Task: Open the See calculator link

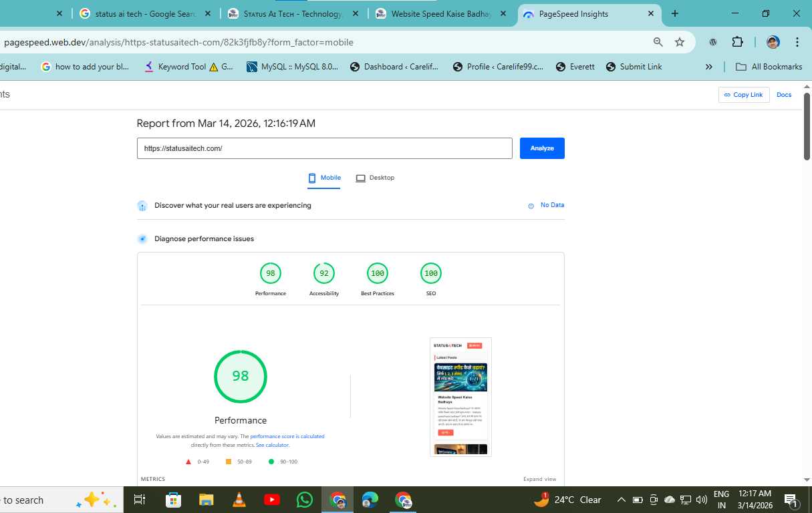Action: coord(272,445)
